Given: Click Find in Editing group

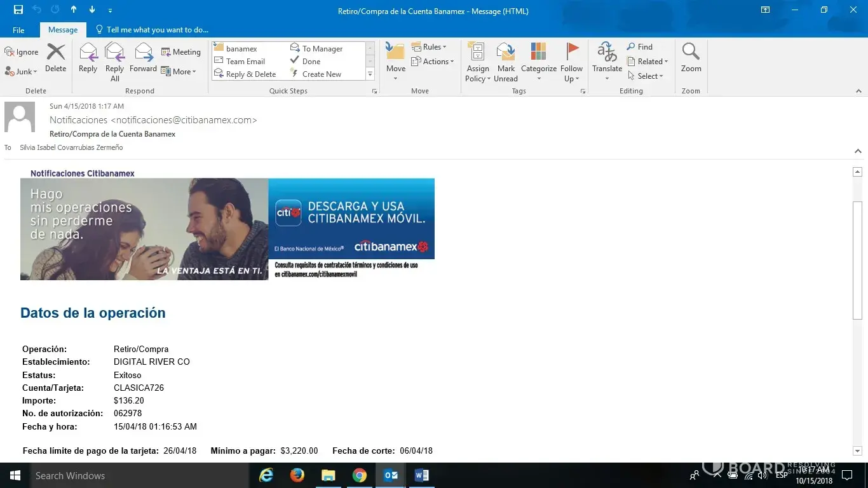Looking at the screenshot, I should point(640,47).
